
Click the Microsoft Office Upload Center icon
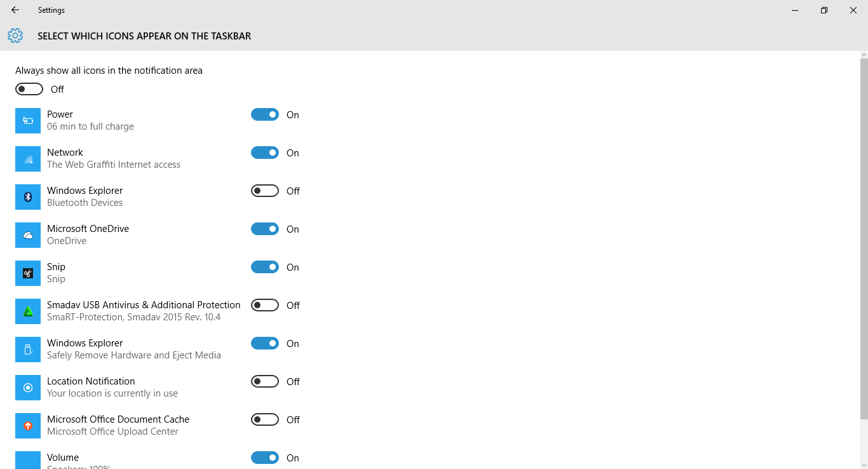pyautogui.click(x=28, y=426)
